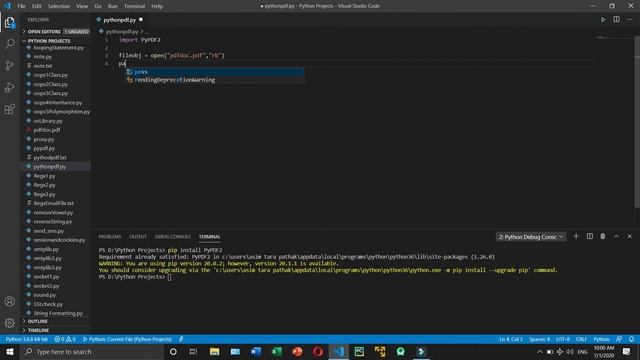Open the Accounts menu icon
This screenshot has height=360, width=640.
click(10, 301)
